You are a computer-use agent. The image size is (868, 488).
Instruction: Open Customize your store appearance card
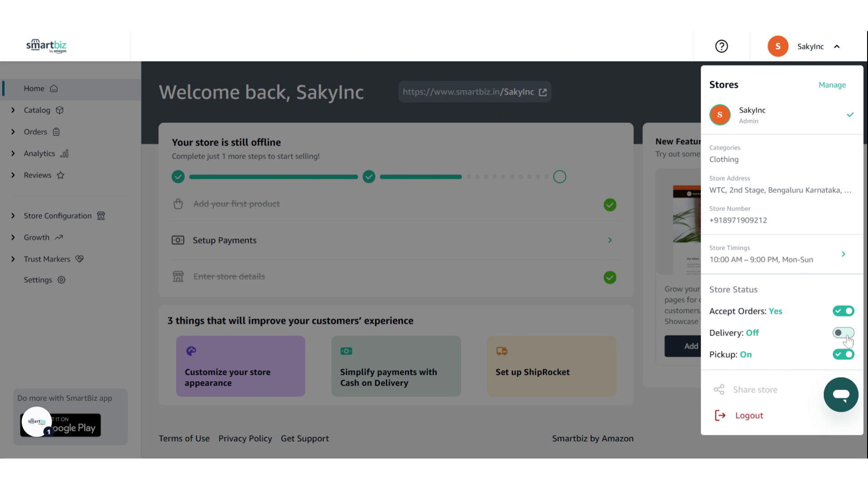click(241, 366)
